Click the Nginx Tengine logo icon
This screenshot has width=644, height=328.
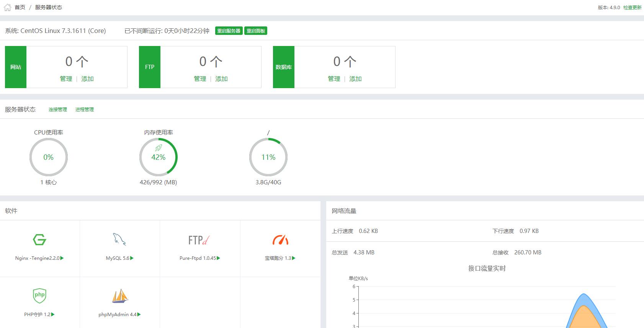pyautogui.click(x=40, y=240)
